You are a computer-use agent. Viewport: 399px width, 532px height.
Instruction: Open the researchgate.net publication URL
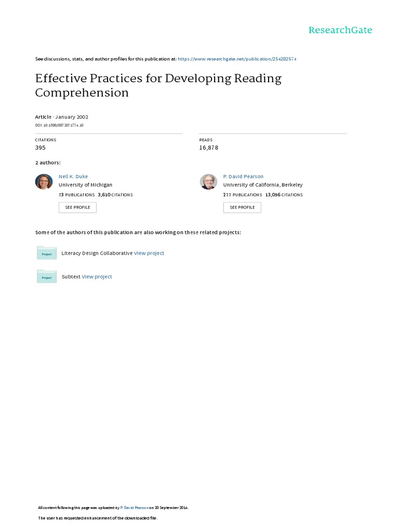pyautogui.click(x=237, y=59)
